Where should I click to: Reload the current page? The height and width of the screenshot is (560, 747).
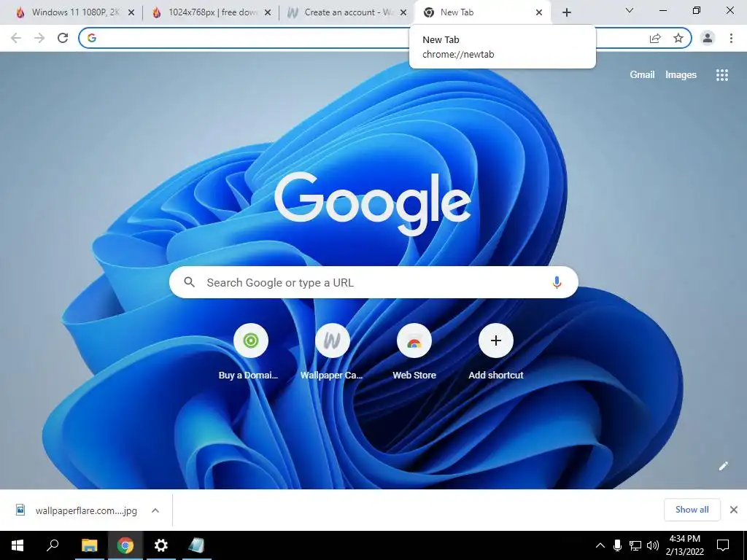(63, 38)
